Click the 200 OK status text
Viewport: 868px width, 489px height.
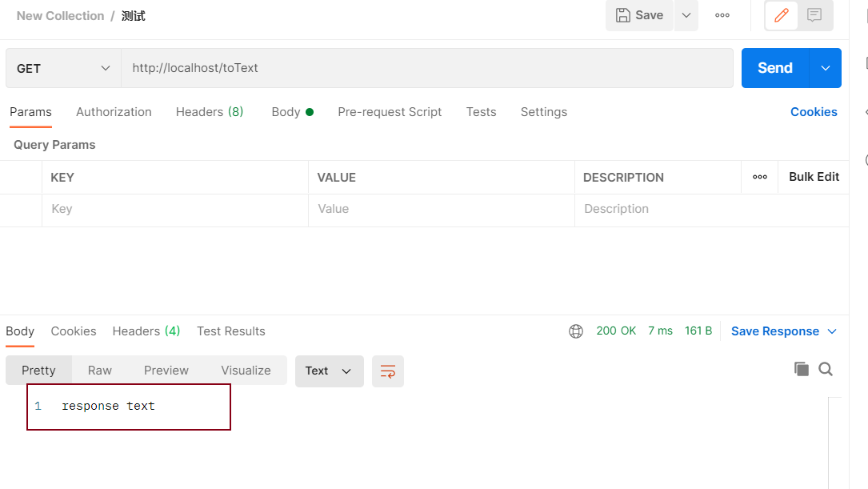616,331
